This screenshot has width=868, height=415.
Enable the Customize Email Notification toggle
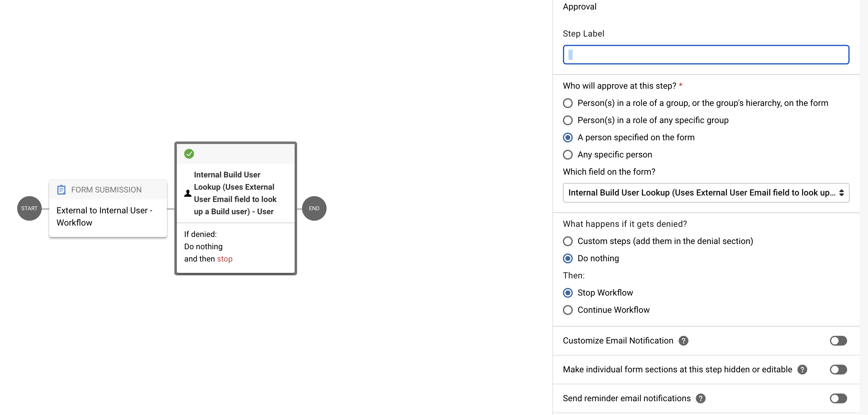click(838, 341)
